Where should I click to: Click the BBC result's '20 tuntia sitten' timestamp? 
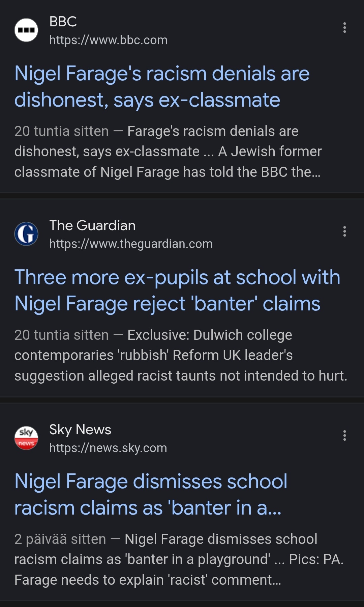(61, 131)
